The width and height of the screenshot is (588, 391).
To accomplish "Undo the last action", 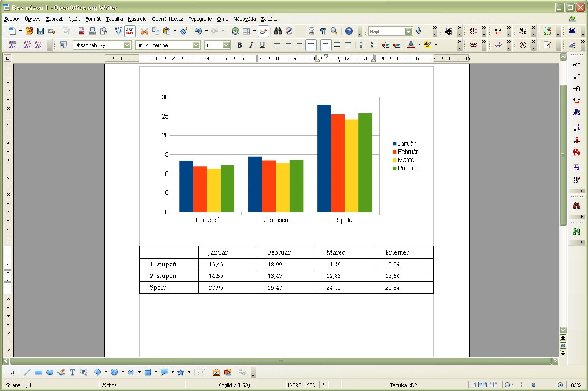I will point(198,31).
